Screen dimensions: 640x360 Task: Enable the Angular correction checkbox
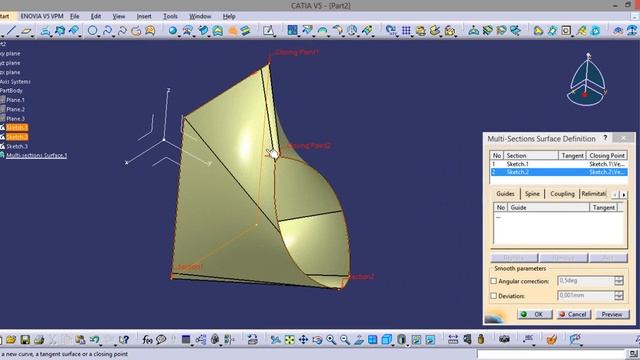tap(493, 281)
